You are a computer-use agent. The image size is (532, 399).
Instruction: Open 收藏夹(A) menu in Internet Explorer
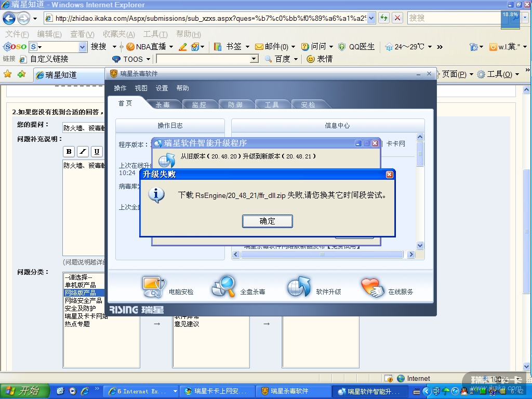tap(119, 34)
